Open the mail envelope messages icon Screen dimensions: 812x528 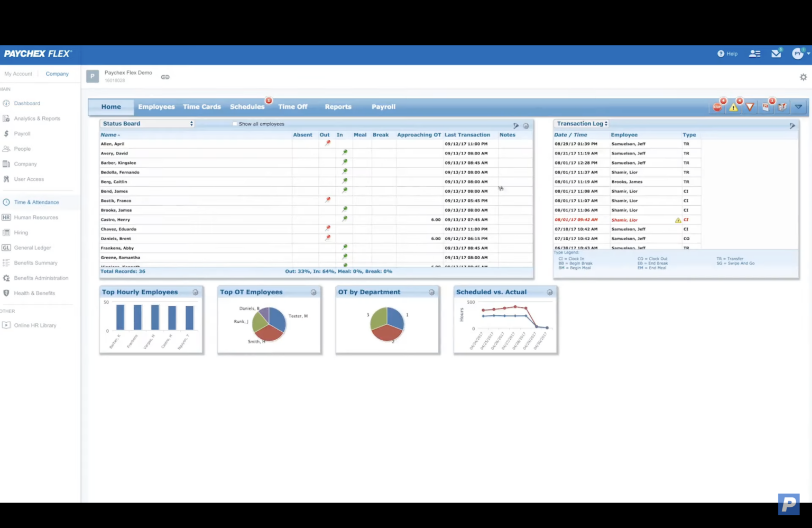[776, 54]
